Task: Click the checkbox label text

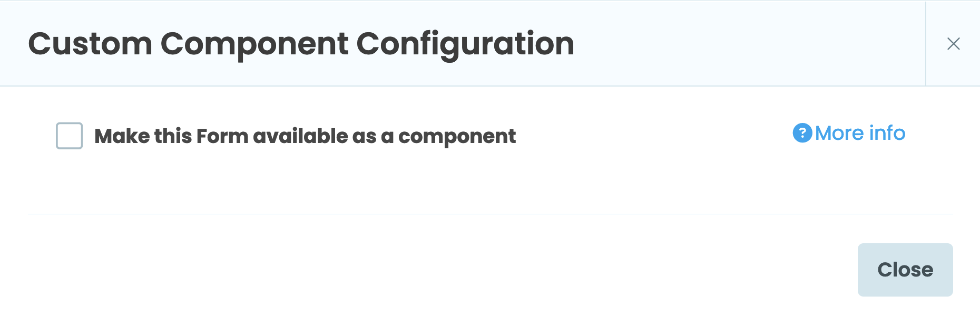Action: click(x=305, y=136)
